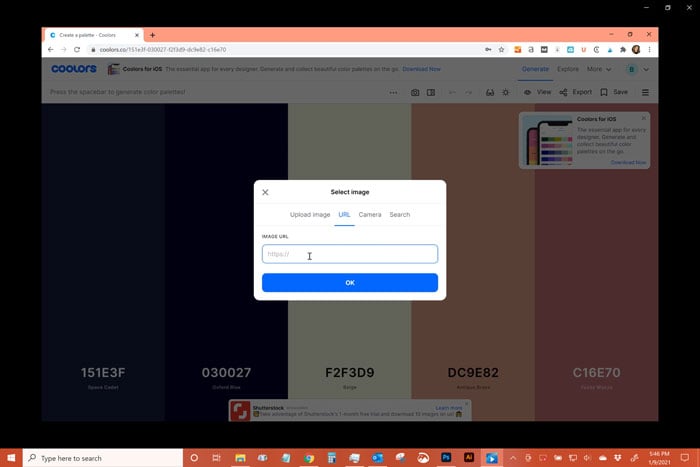This screenshot has width=700, height=467.
Task: Close the Select image dialog
Action: pyautogui.click(x=265, y=192)
